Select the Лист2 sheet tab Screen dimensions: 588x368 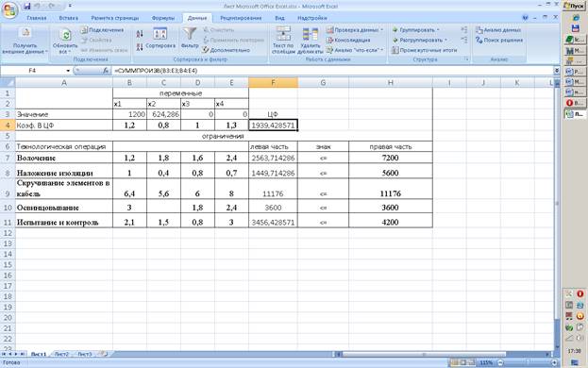61,354
